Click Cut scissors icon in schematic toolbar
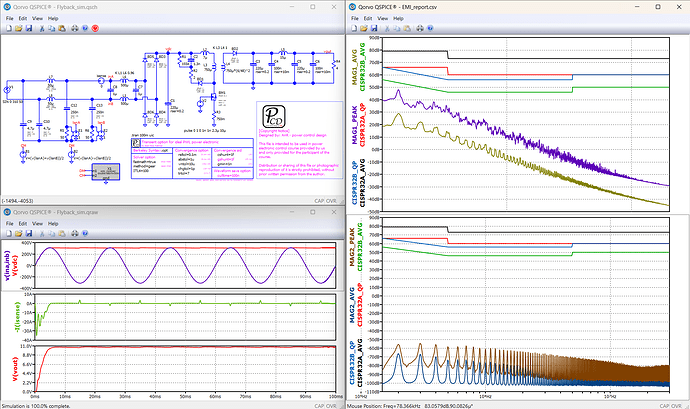690x409 pixels. click(42, 28)
